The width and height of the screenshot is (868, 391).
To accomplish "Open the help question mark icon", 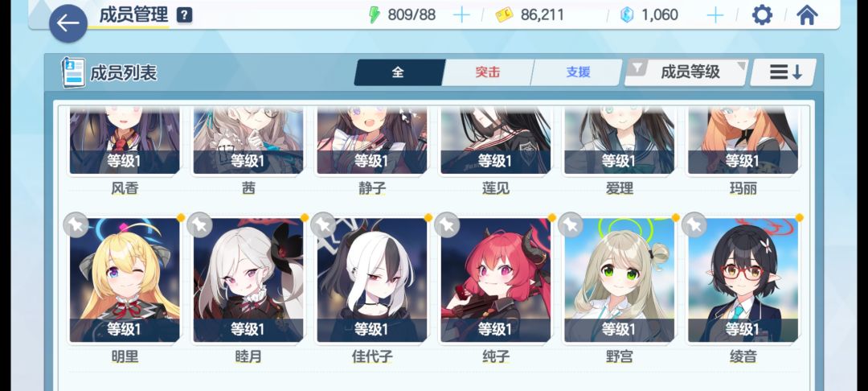I will (x=184, y=15).
